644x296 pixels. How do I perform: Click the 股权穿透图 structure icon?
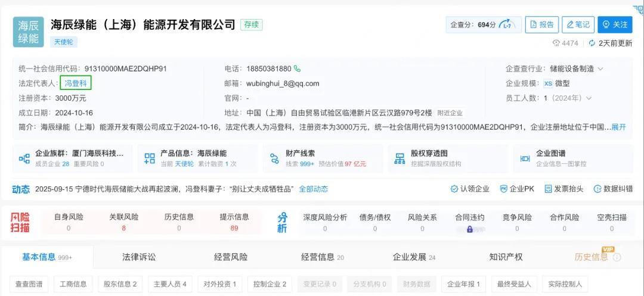click(400, 158)
